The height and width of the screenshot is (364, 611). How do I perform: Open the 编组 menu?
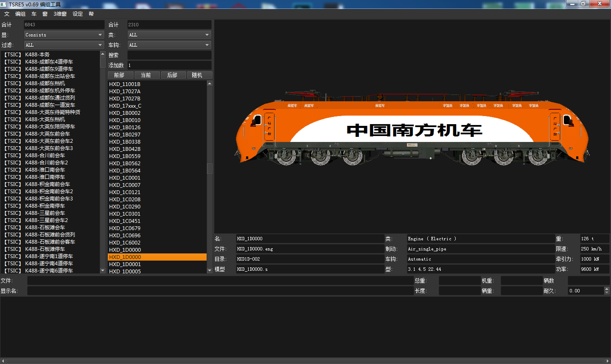coord(20,14)
